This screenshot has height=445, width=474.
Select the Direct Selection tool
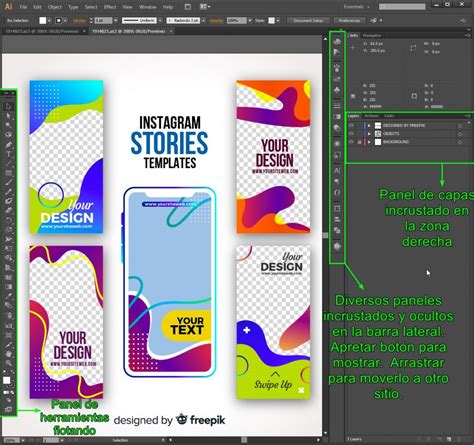click(x=8, y=116)
